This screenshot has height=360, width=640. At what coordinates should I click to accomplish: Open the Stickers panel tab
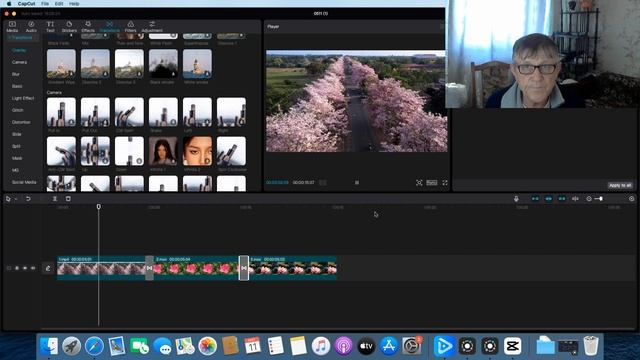(69, 27)
